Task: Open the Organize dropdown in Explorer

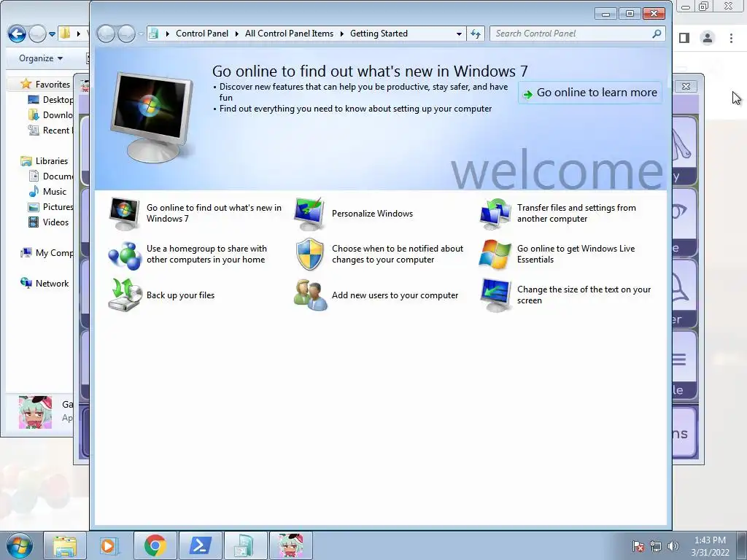Action: 41,58
